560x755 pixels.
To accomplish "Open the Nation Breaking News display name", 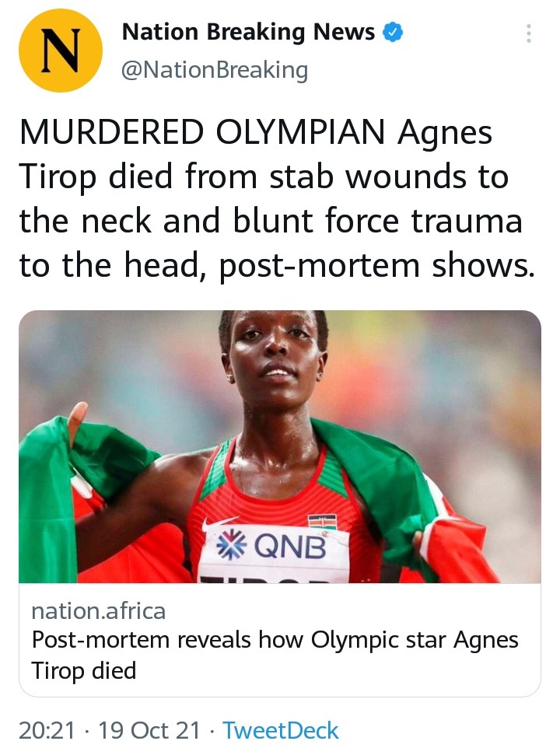I will (x=248, y=32).
